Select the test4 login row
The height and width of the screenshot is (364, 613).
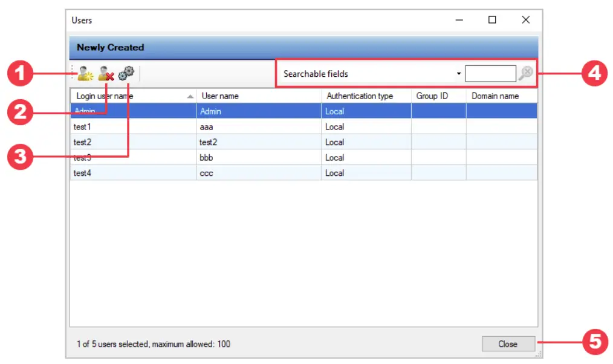[303, 173]
